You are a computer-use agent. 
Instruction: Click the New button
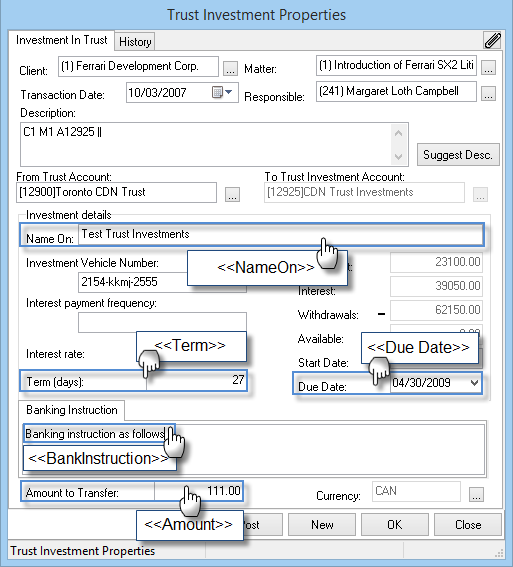[322, 524]
